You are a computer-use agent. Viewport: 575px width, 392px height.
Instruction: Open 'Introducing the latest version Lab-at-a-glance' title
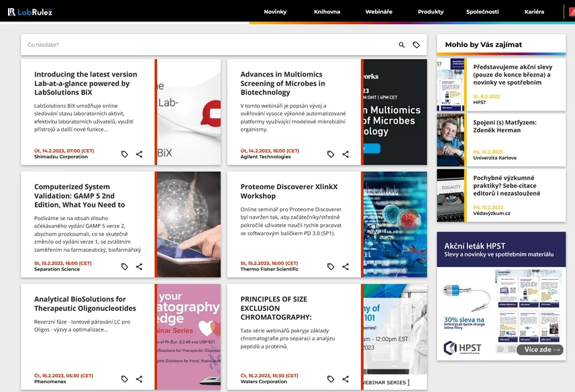click(x=85, y=83)
